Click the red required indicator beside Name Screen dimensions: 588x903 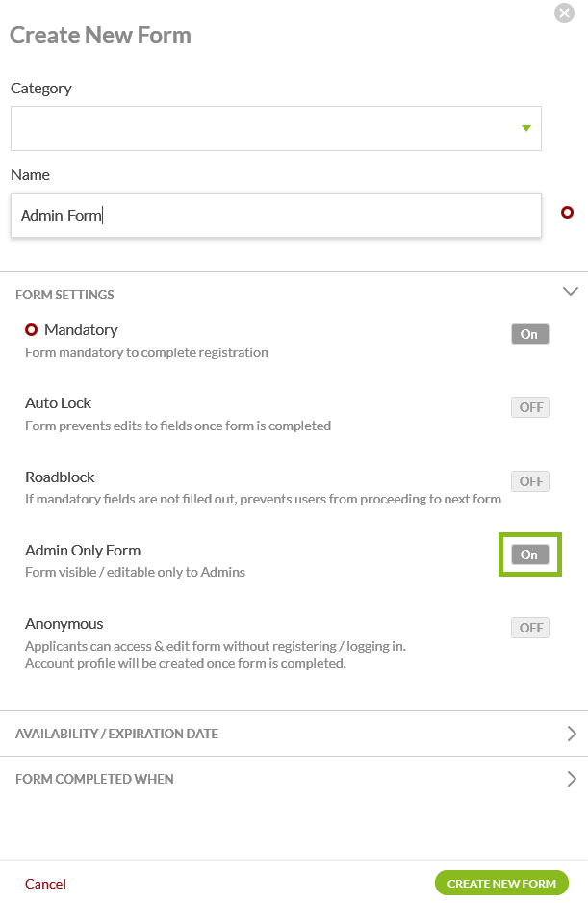pyautogui.click(x=567, y=213)
